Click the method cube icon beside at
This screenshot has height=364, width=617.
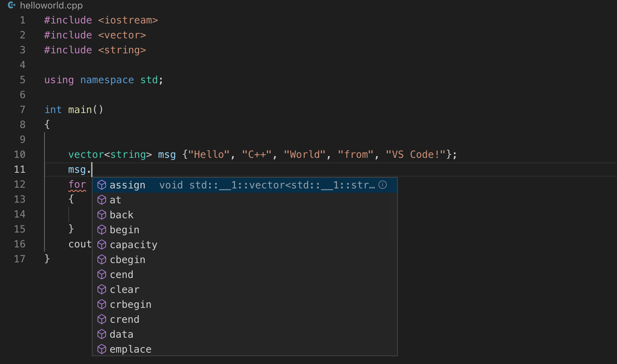[102, 200]
